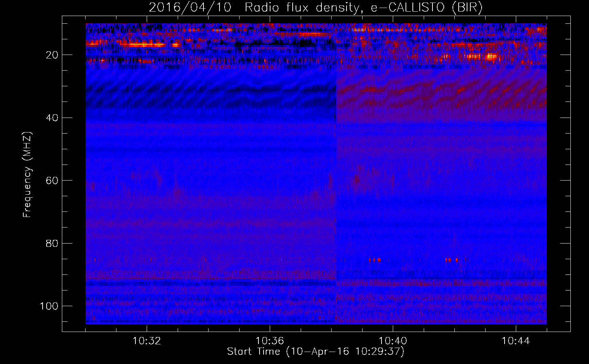This screenshot has width=589, height=364.
Task: Click the x-axis time label "10:44"
Action: pyautogui.click(x=516, y=341)
